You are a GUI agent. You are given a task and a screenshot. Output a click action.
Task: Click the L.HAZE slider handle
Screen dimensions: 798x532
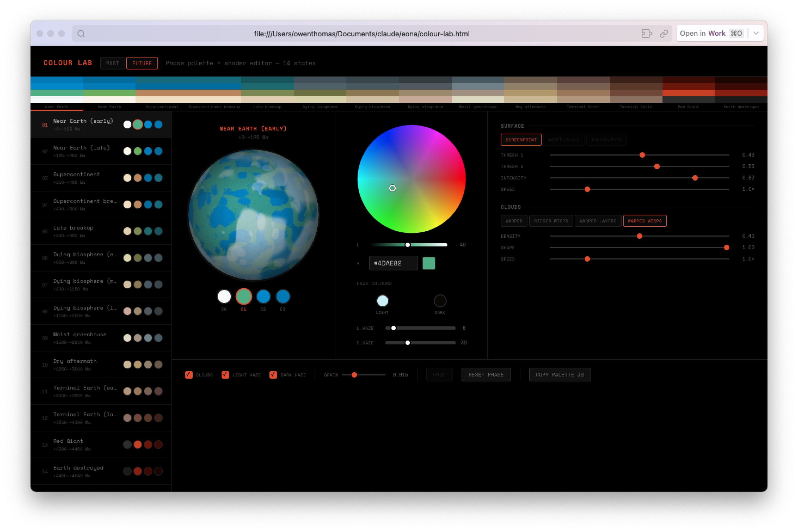[x=393, y=328]
